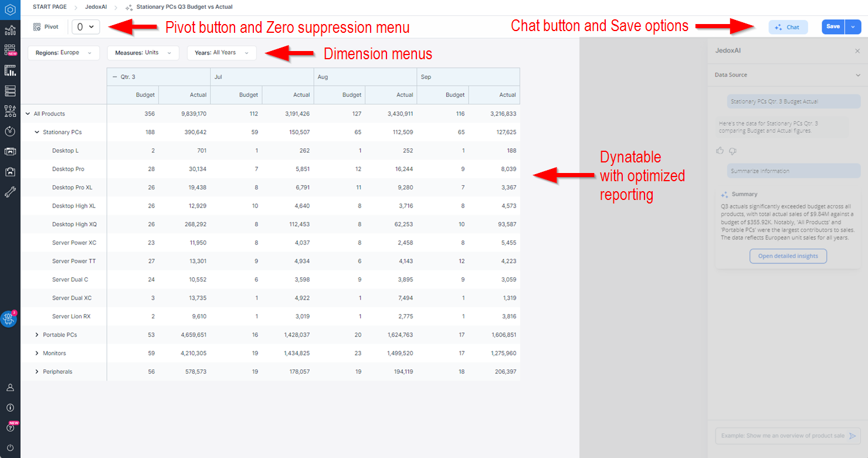868x458 pixels.
Task: Open the Regions: Europe dimension dropdown
Action: [63, 53]
